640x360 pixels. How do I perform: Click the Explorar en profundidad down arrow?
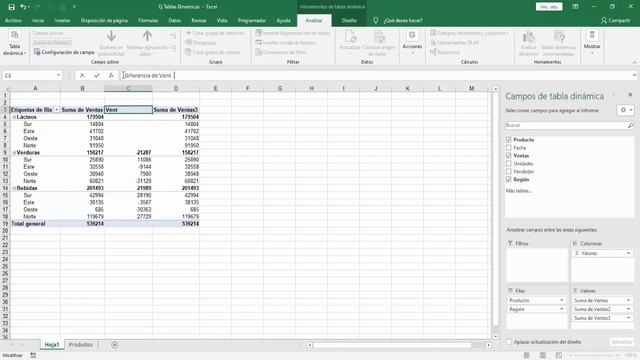click(111, 37)
